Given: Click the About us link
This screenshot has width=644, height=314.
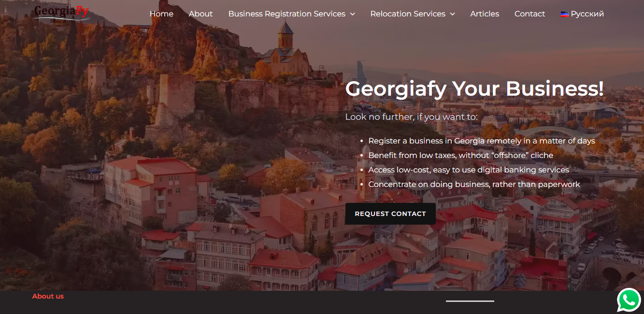Looking at the screenshot, I should click(48, 296).
